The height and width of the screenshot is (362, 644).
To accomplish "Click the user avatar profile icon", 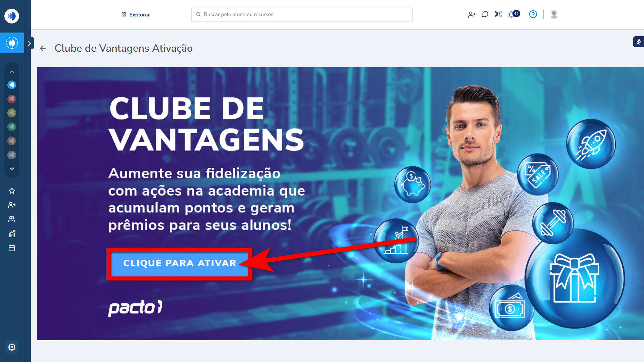I will tap(554, 14).
